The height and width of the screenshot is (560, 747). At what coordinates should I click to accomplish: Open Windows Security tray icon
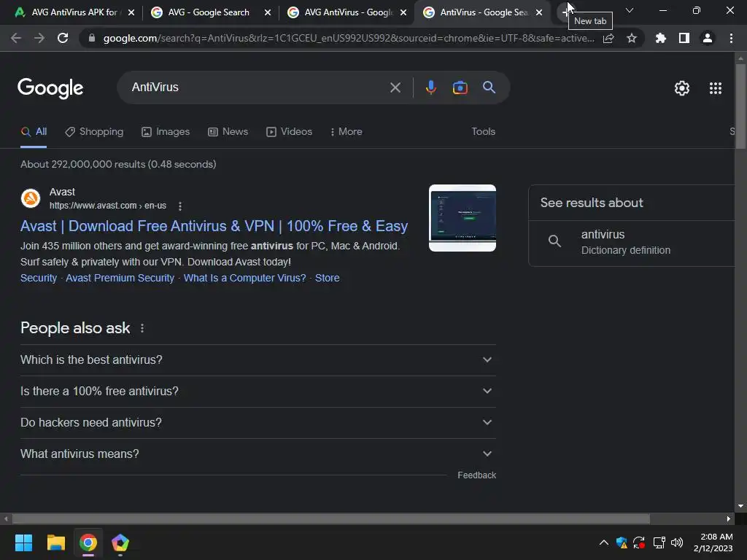tap(622, 542)
